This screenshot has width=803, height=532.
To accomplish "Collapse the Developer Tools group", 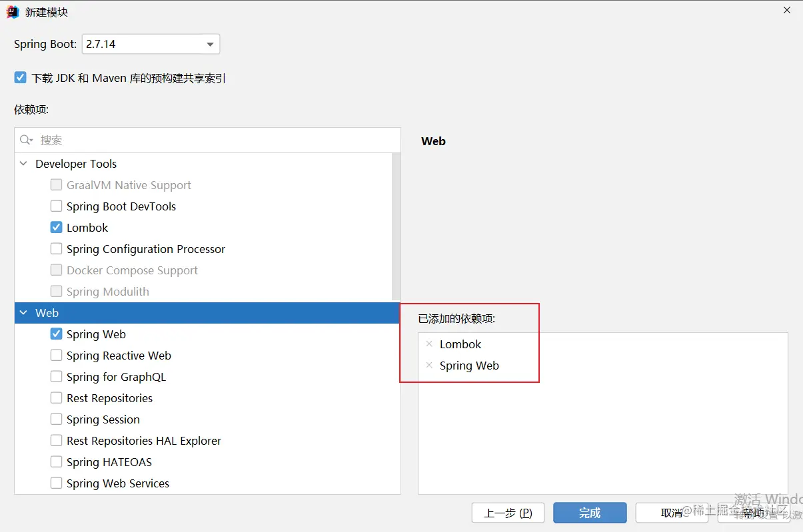I will [24, 164].
